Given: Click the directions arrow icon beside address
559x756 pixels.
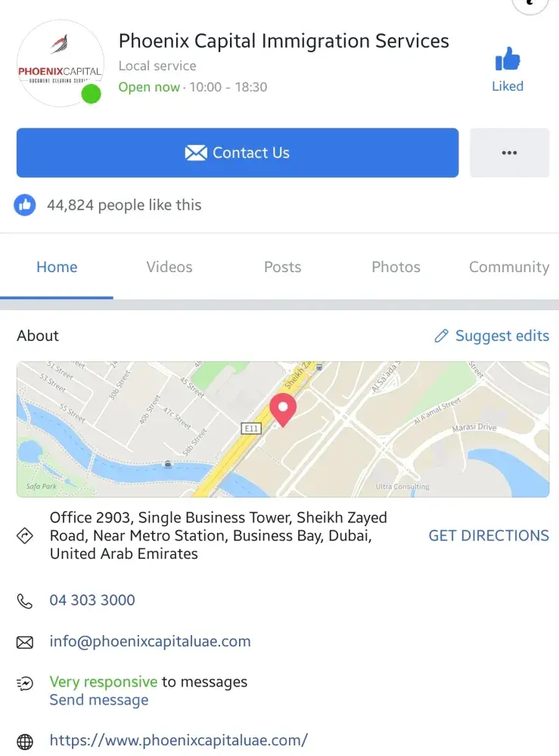Looking at the screenshot, I should point(25,536).
